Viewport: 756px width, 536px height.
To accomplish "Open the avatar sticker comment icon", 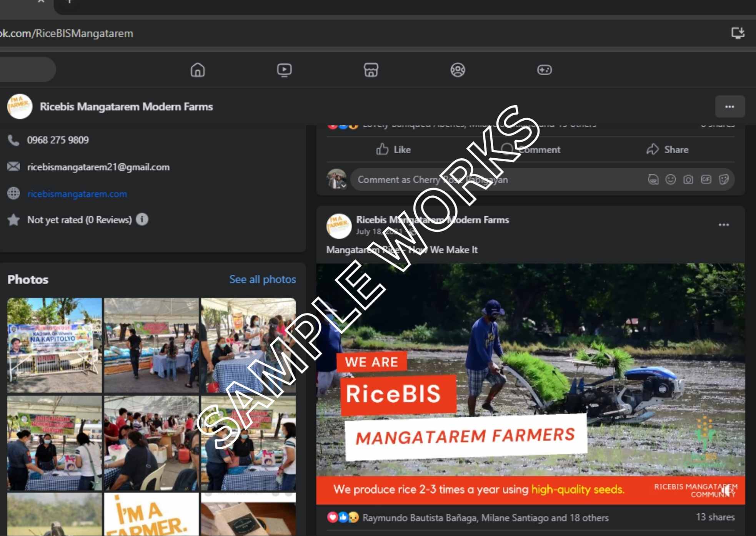I will tap(653, 179).
